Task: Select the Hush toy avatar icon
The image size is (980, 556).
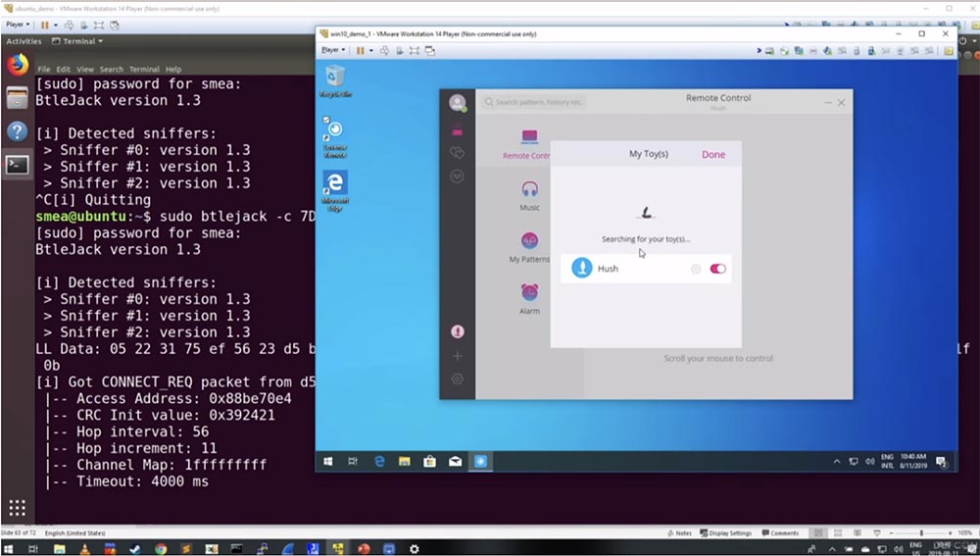Action: [x=582, y=269]
